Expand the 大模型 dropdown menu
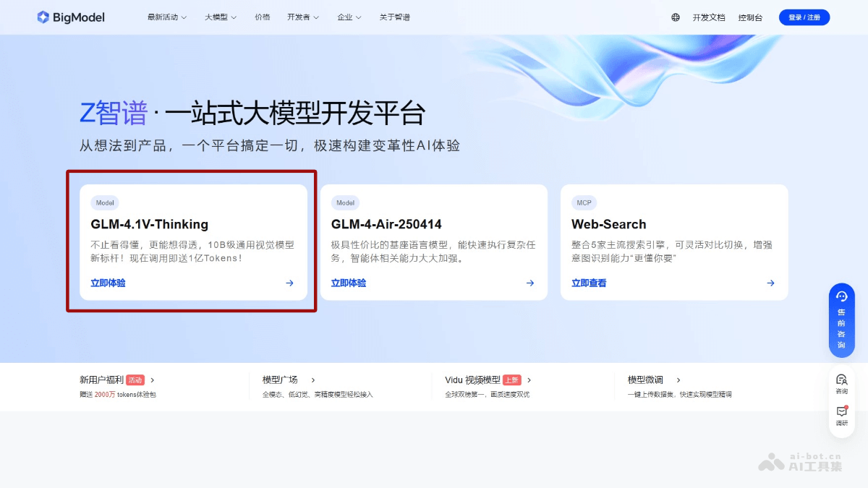This screenshot has height=488, width=868. click(220, 17)
